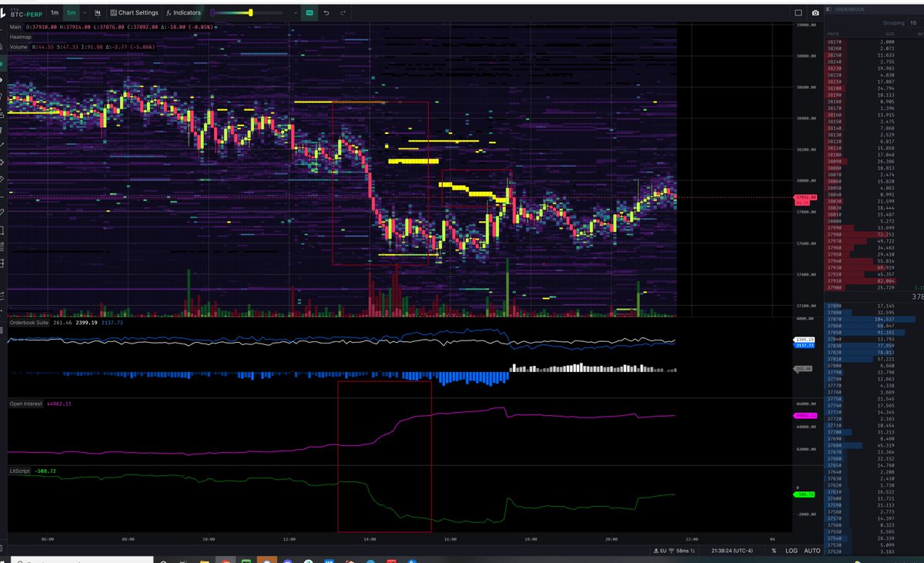The height and width of the screenshot is (563, 924).
Task: Click the blue 2137.73 axis value tag
Action: click(x=805, y=347)
